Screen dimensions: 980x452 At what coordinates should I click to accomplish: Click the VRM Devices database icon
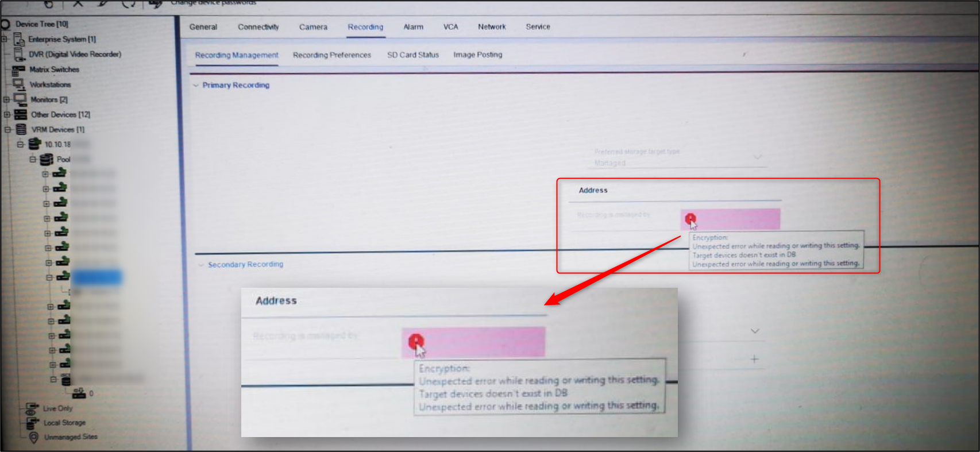[21, 129]
